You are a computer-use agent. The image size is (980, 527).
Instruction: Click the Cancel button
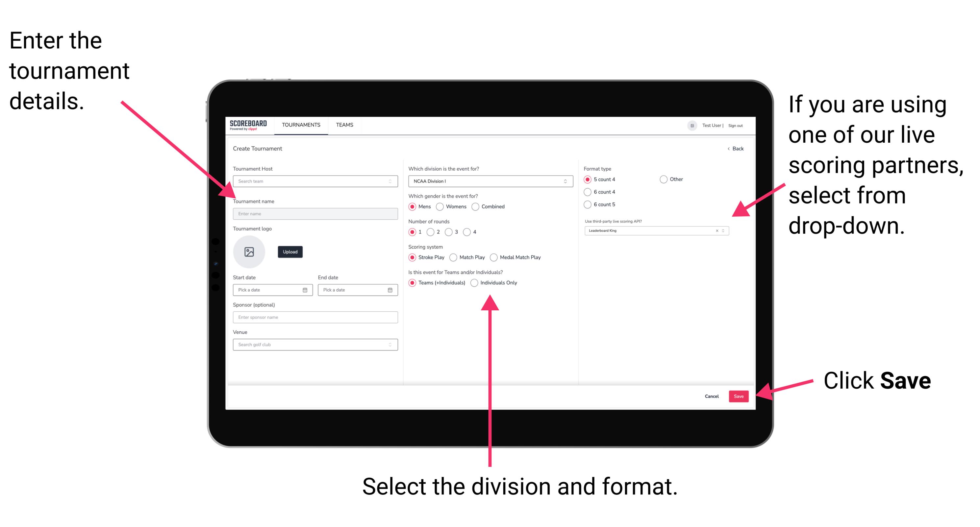click(x=712, y=396)
